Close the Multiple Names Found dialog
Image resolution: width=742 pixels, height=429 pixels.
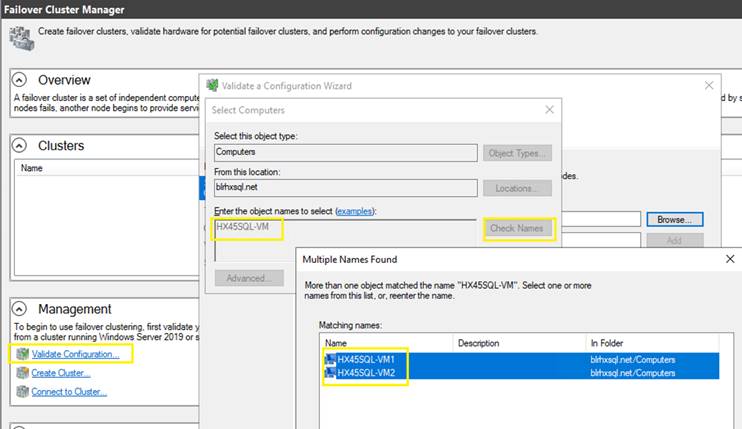(x=730, y=259)
